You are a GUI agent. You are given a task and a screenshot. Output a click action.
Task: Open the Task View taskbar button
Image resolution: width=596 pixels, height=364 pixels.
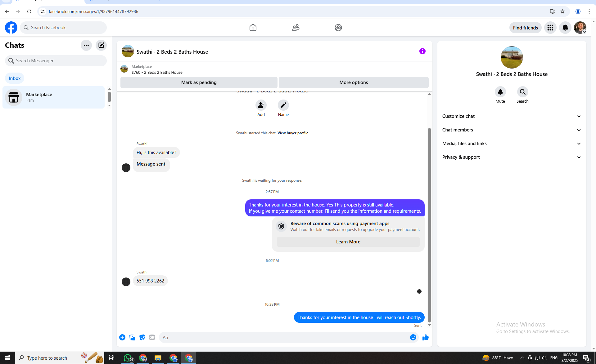click(112, 358)
